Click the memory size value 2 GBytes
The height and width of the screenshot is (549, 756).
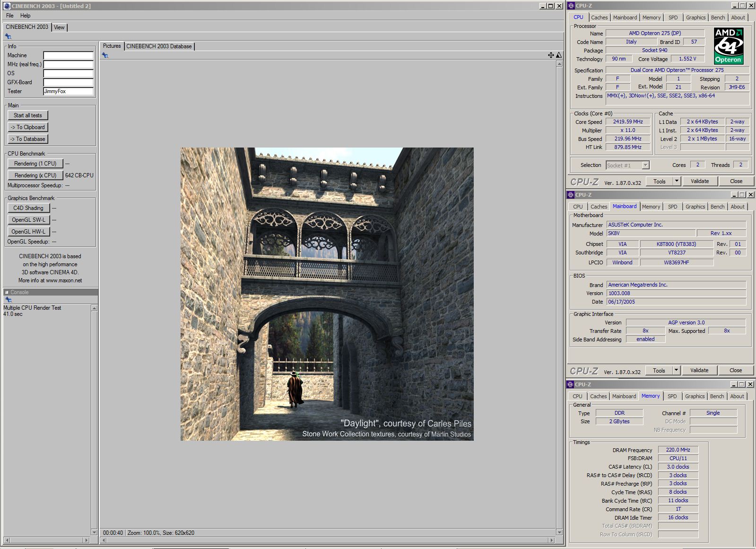[619, 421]
